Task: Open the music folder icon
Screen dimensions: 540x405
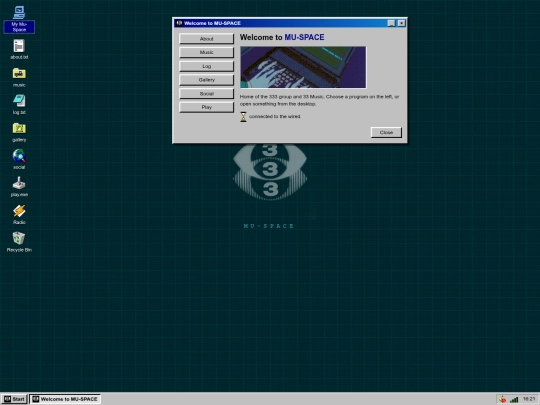Action: pos(19,77)
